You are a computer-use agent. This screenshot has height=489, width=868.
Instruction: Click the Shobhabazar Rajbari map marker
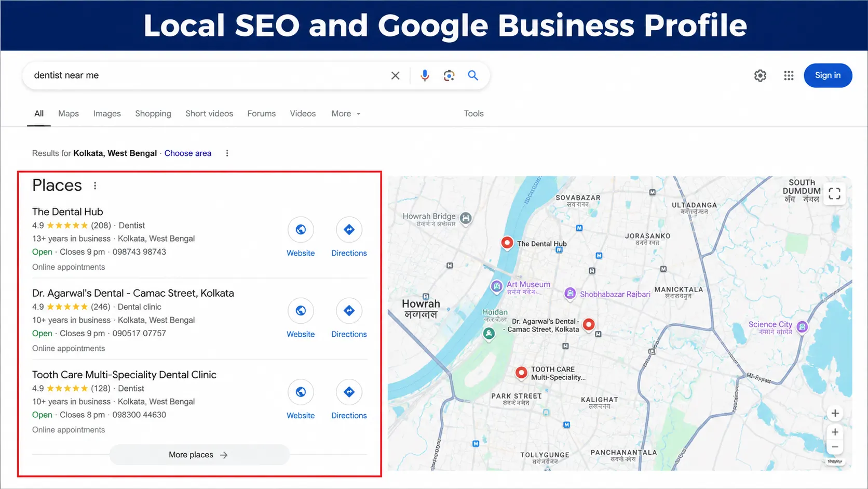tap(570, 294)
